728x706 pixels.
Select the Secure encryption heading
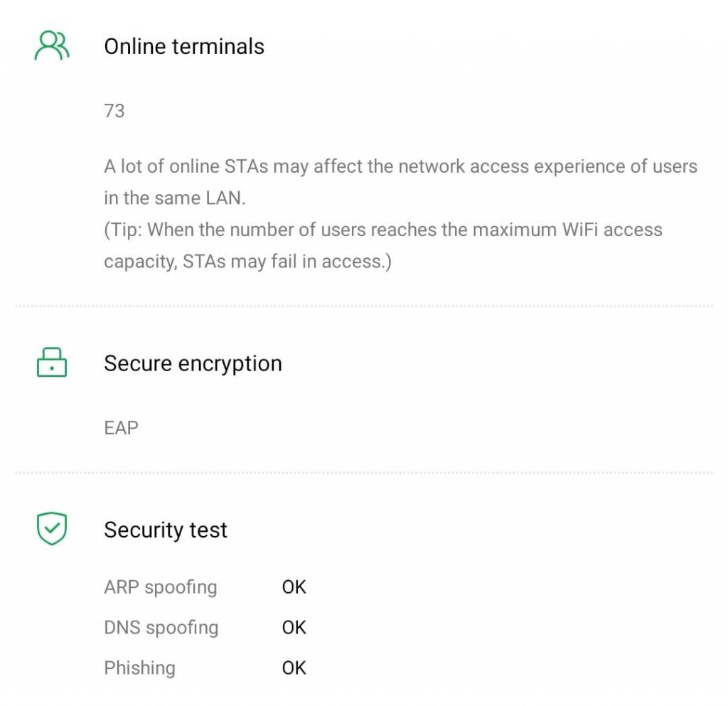coord(193,363)
